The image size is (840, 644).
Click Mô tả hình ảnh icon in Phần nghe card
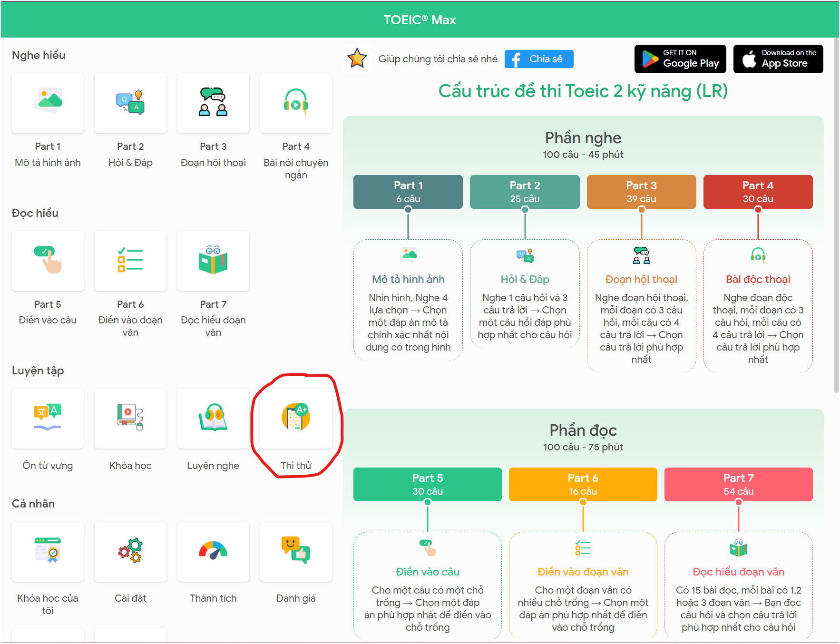pyautogui.click(x=409, y=254)
